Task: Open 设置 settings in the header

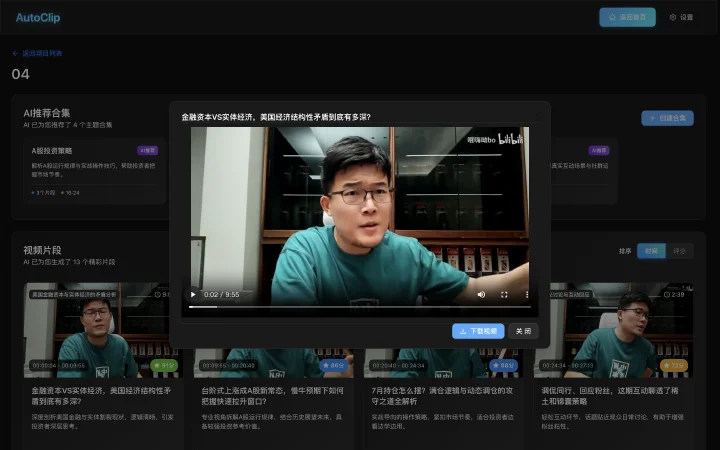Action: coord(681,17)
